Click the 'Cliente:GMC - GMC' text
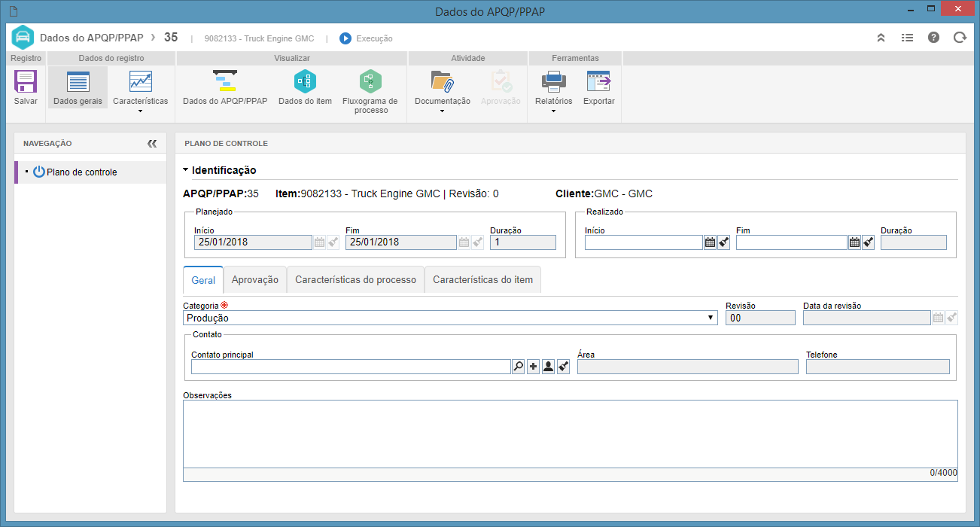This screenshot has width=980, height=527. (604, 193)
